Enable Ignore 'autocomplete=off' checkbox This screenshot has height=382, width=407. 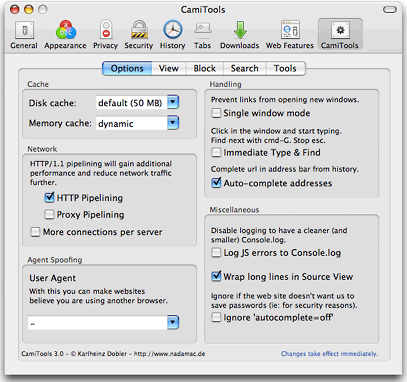tap(216, 317)
